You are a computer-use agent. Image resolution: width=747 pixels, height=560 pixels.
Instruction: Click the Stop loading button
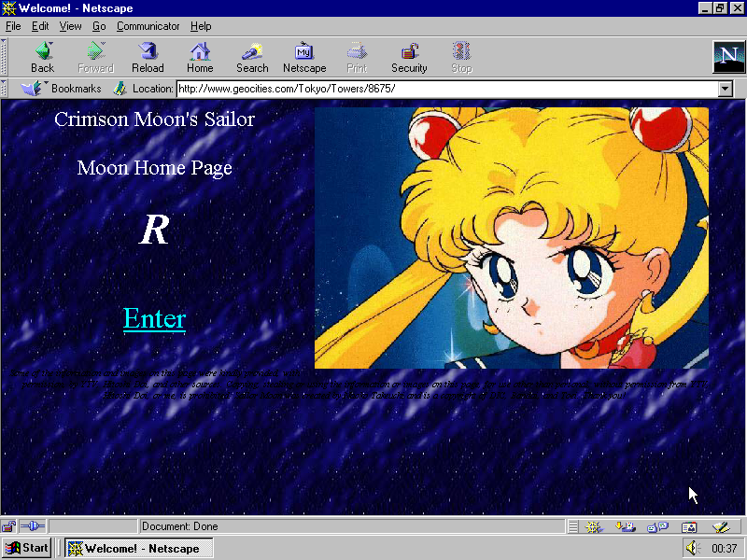click(461, 57)
